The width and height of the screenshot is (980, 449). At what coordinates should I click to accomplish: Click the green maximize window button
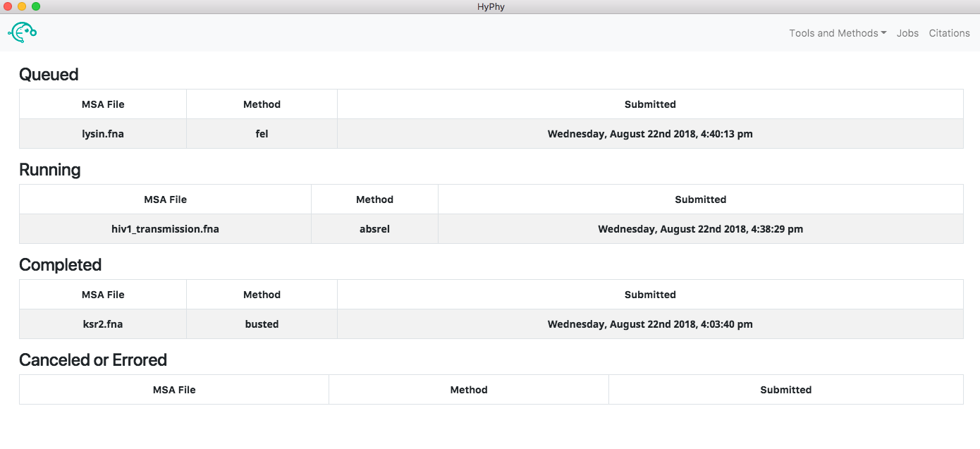(36, 6)
